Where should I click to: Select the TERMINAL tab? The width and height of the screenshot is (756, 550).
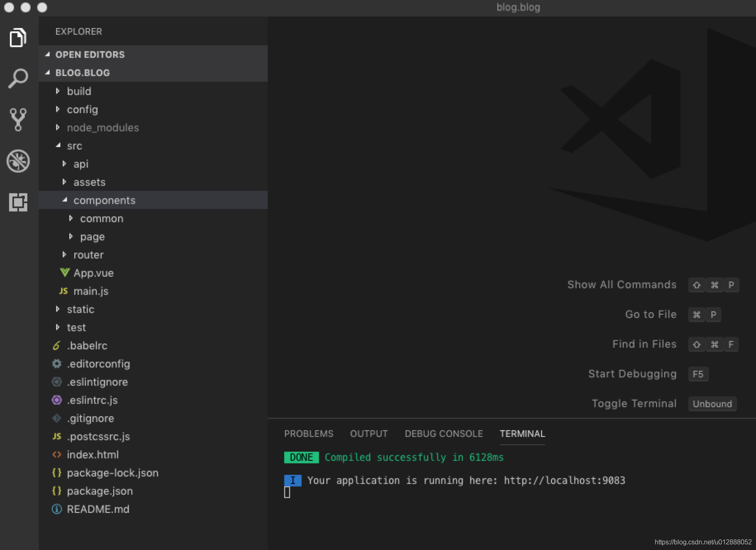click(x=522, y=434)
